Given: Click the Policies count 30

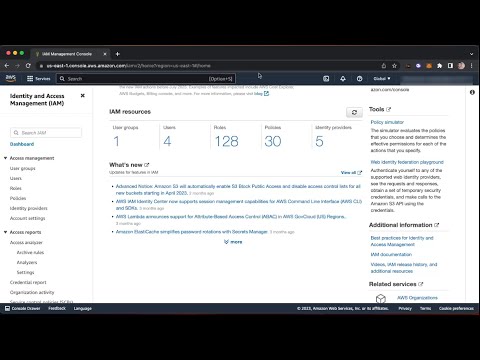Looking at the screenshot, I should [273, 141].
